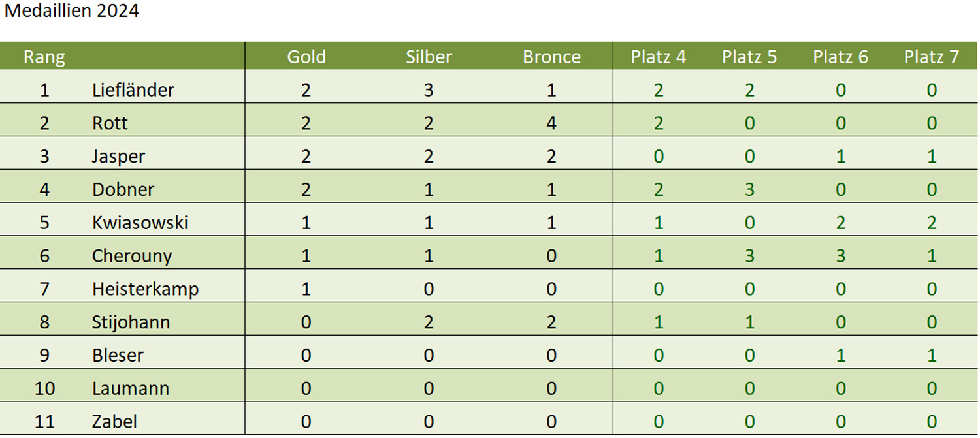Click the Bronce column header

[x=551, y=57]
